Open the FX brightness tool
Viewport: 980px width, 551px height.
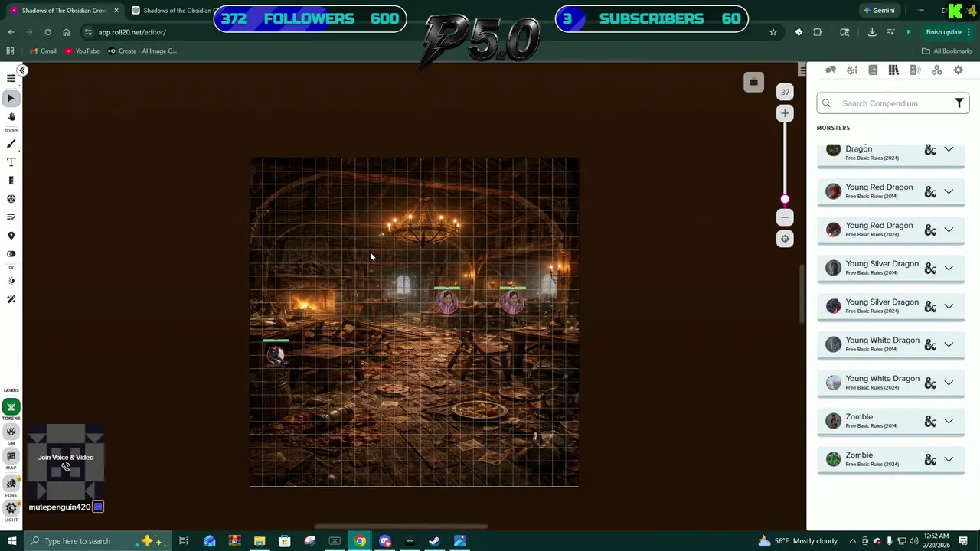11,281
